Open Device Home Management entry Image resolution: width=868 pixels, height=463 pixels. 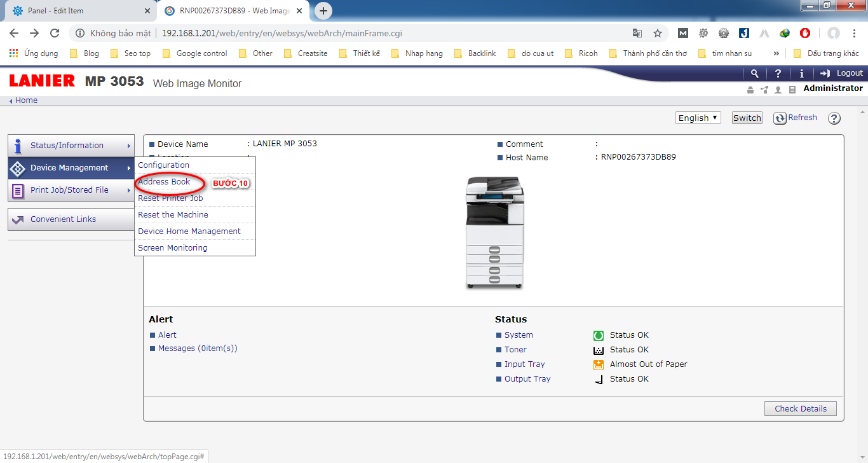click(195, 231)
